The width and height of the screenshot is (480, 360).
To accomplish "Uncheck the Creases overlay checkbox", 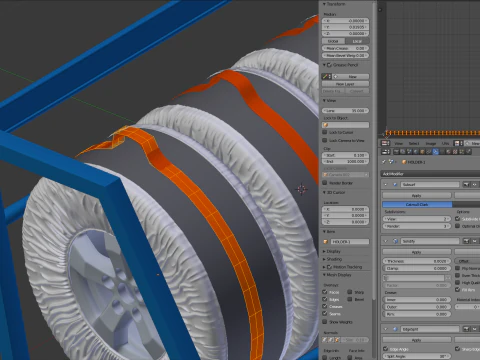I will pyautogui.click(x=325, y=306).
